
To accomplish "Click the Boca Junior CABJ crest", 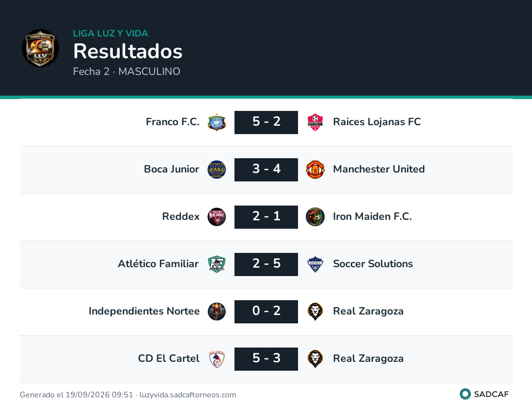I will tap(217, 170).
